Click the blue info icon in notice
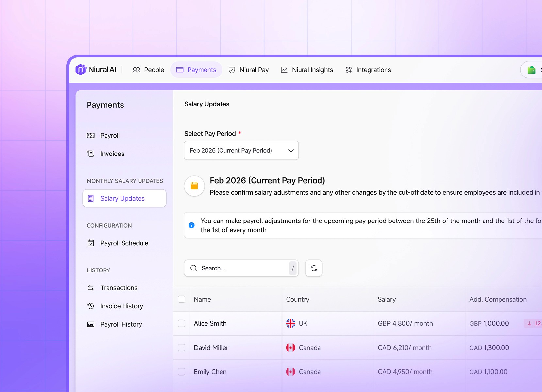The image size is (542, 392). pos(192,225)
